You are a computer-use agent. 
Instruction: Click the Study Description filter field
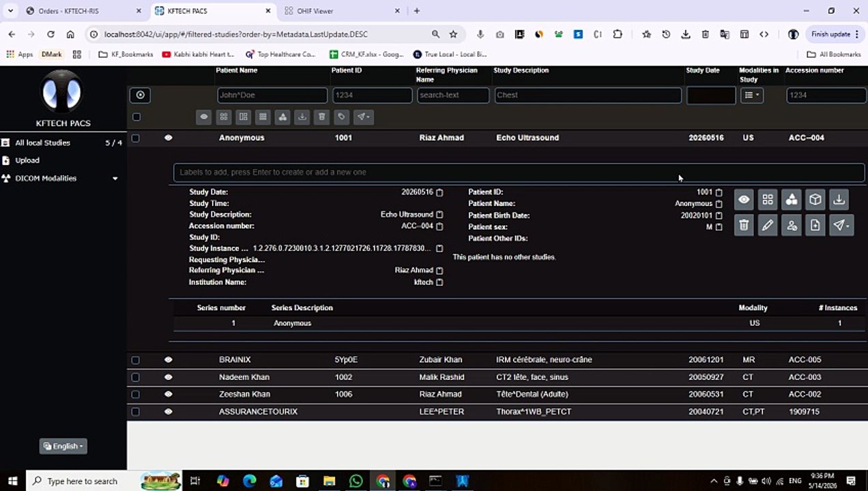[588, 95]
